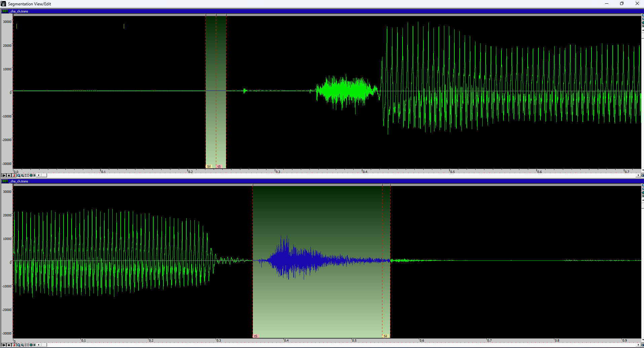Click the dashed selection rectangle icon, bottom panel
The width and height of the screenshot is (644, 348).
click(x=27, y=345)
